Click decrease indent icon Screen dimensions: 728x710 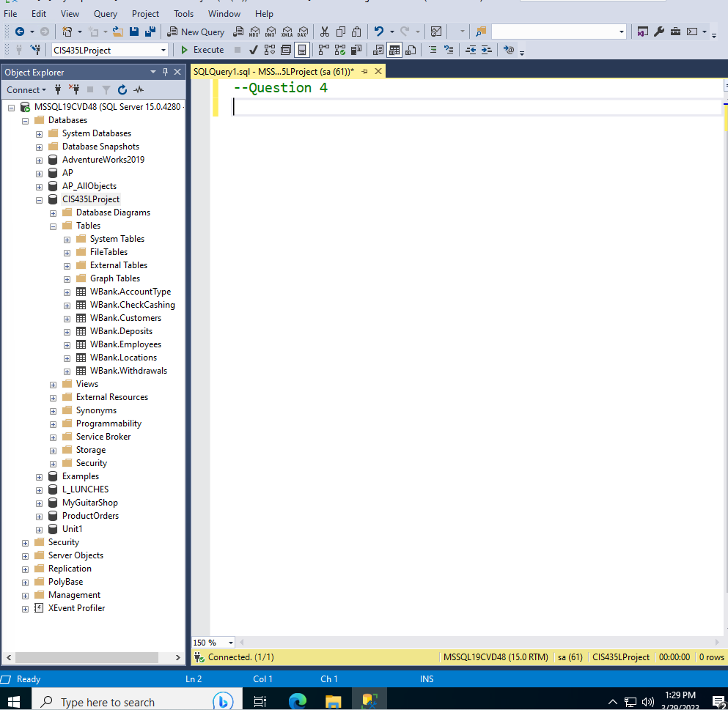point(471,50)
